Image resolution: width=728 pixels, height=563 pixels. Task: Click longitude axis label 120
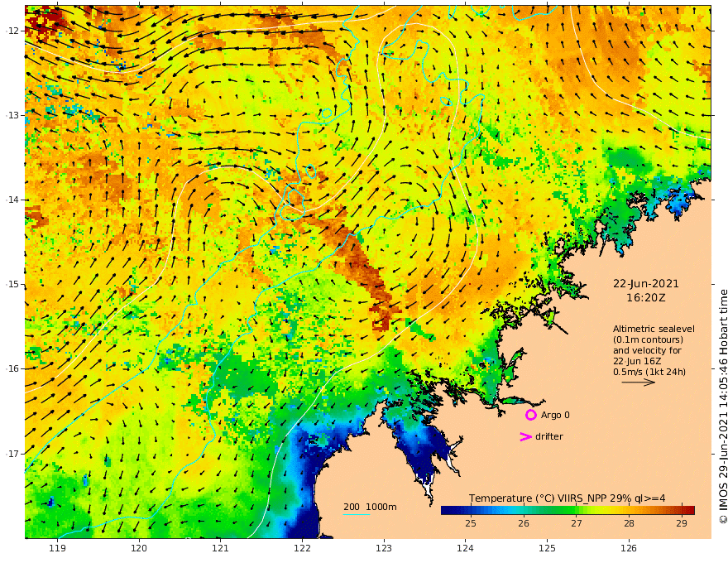(x=139, y=549)
